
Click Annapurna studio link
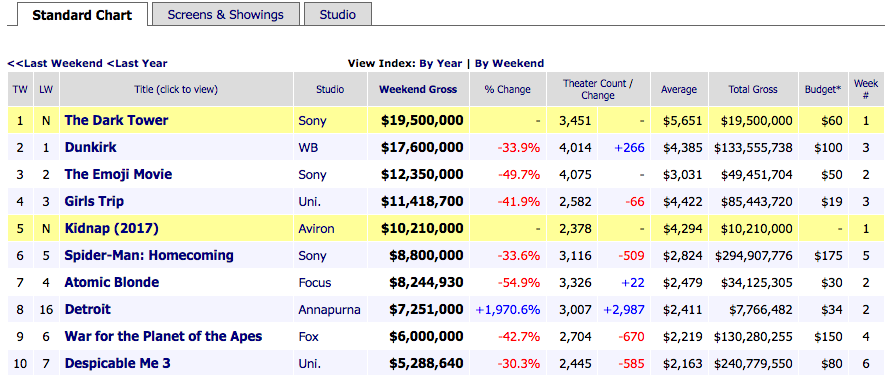point(329,310)
